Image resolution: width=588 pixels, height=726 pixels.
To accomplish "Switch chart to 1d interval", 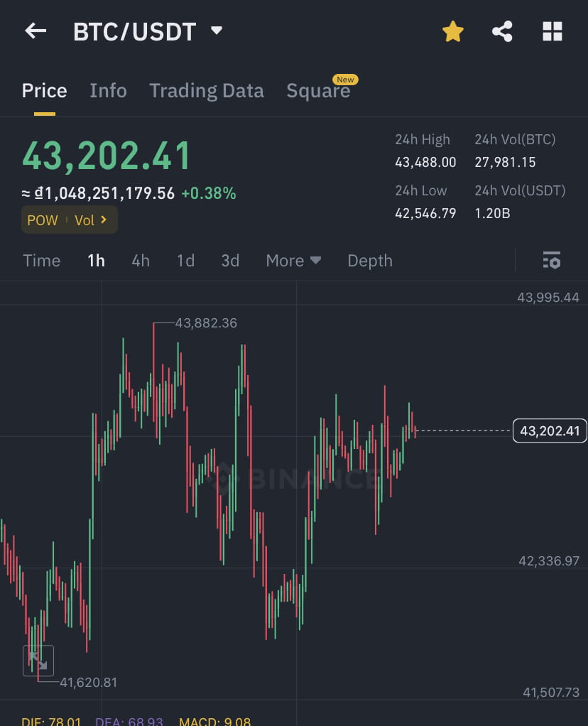I will coord(185,261).
